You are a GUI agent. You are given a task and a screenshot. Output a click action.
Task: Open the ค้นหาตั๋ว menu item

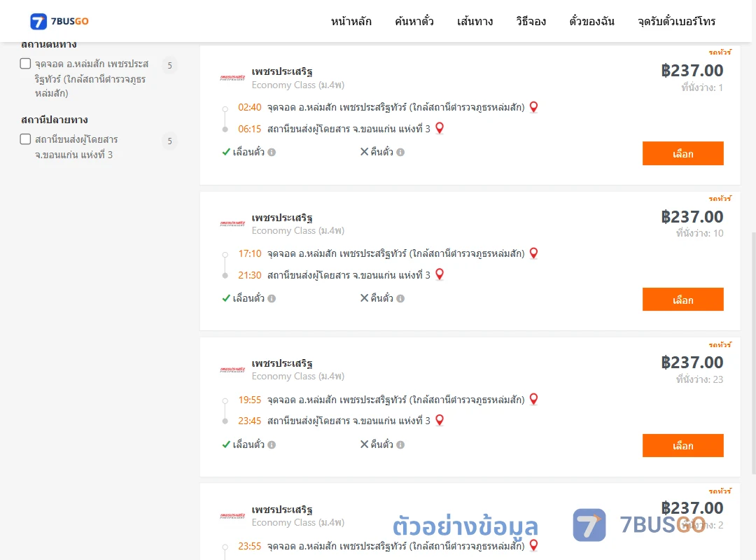[x=414, y=21]
